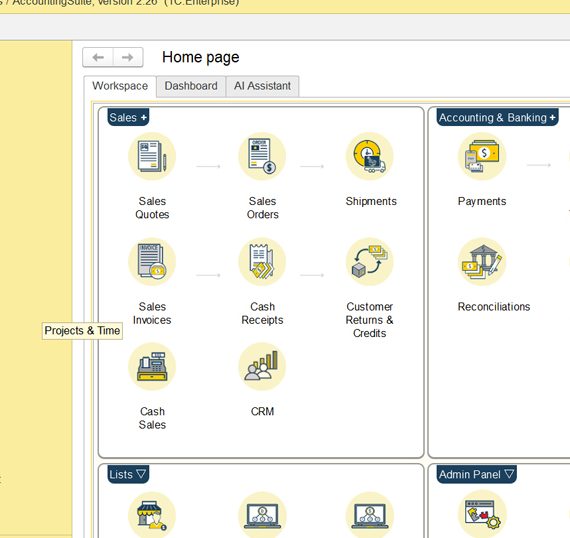The image size is (570, 538).
Task: Open the Sales Invoices icon
Action: coord(152,262)
